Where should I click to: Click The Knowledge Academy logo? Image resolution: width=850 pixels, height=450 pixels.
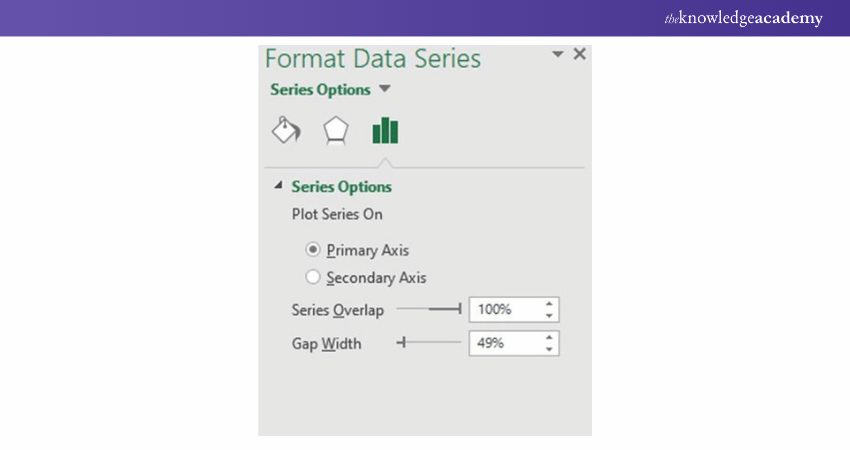pos(743,18)
